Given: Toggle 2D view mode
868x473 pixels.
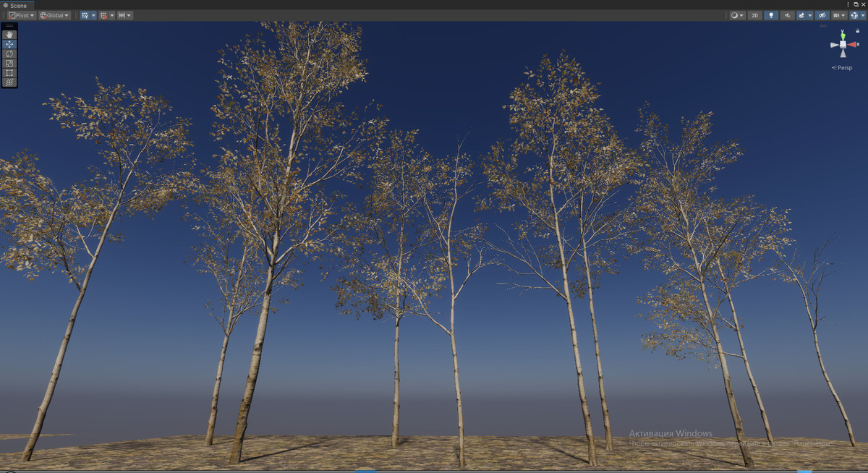Looking at the screenshot, I should pos(754,15).
